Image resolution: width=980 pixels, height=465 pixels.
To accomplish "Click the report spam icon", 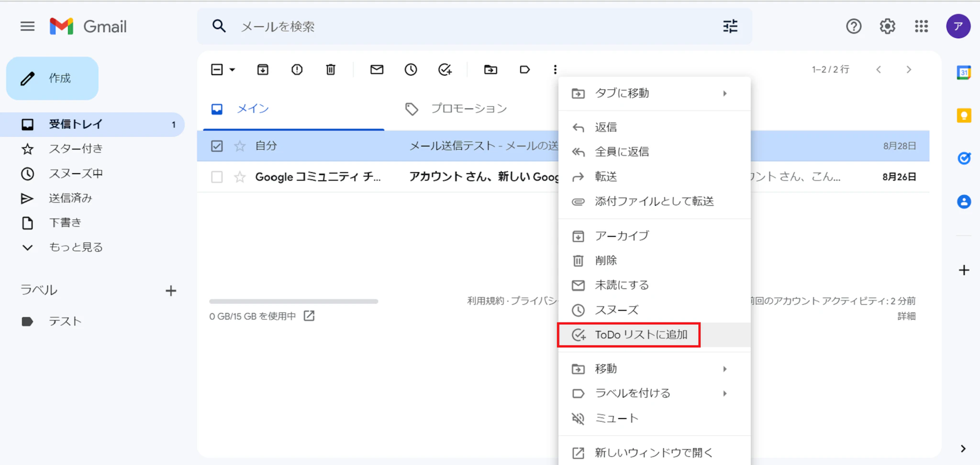I will pyautogui.click(x=297, y=70).
